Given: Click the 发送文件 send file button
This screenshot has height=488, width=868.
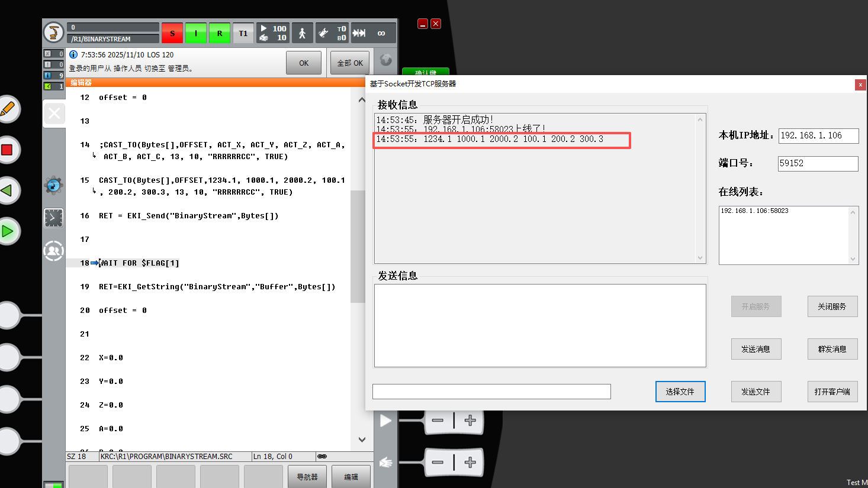Looking at the screenshot, I should click(756, 392).
